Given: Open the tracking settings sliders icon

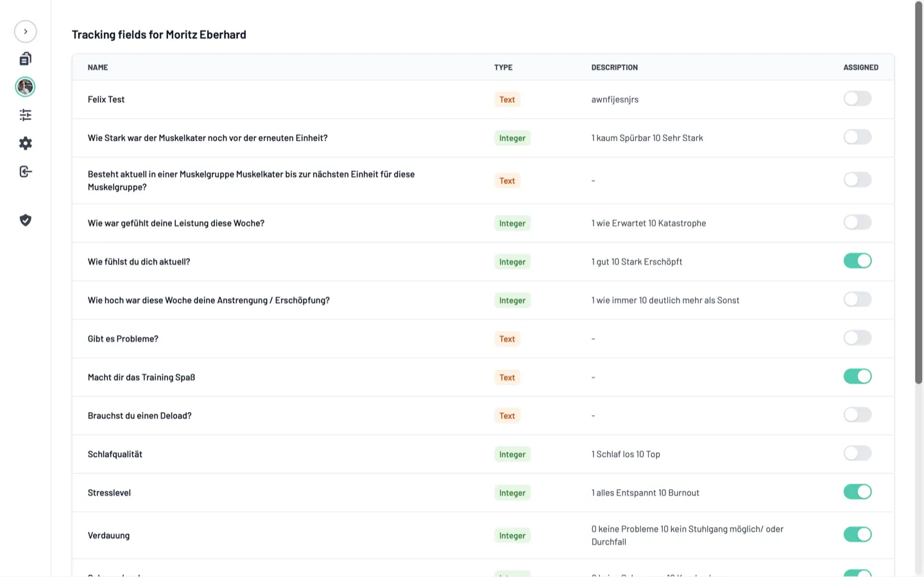Looking at the screenshot, I should click(25, 114).
